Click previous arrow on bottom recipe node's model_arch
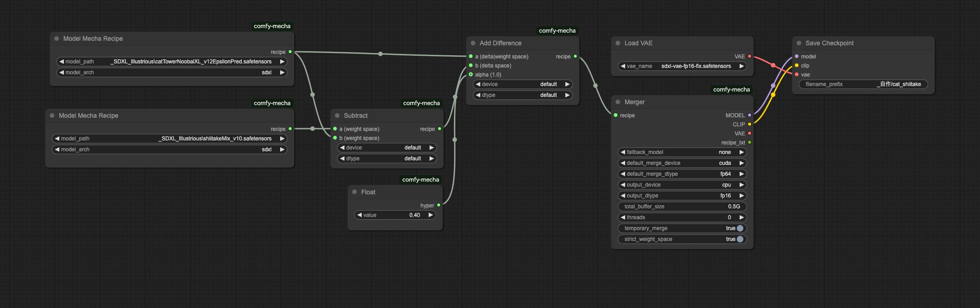The height and width of the screenshot is (308, 980). coord(57,149)
